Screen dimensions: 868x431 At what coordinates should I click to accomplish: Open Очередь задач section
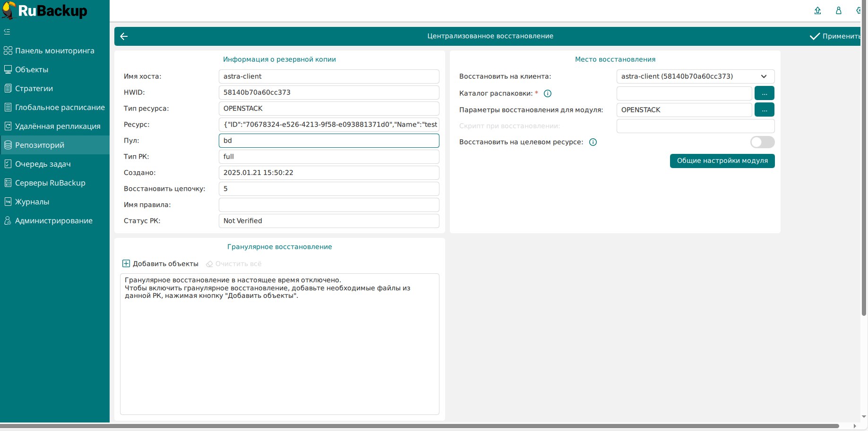coord(55,164)
